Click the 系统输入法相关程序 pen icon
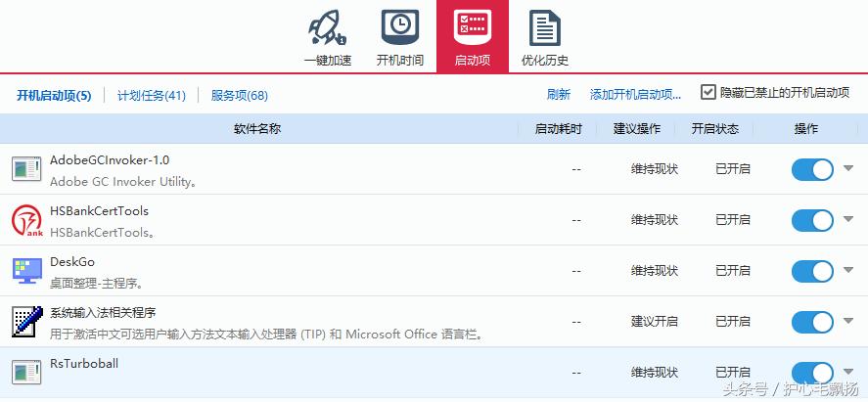Image resolution: width=868 pixels, height=402 pixels. [26, 321]
